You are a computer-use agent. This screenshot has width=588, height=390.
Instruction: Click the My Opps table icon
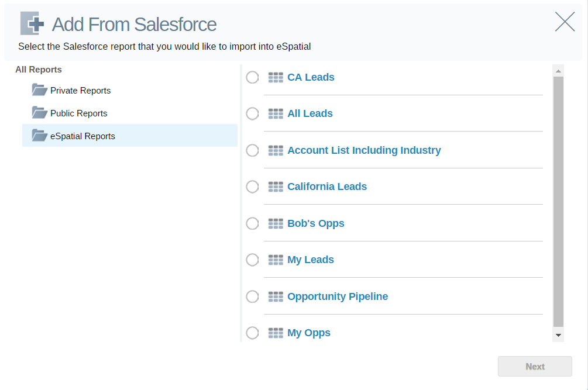pyautogui.click(x=276, y=333)
